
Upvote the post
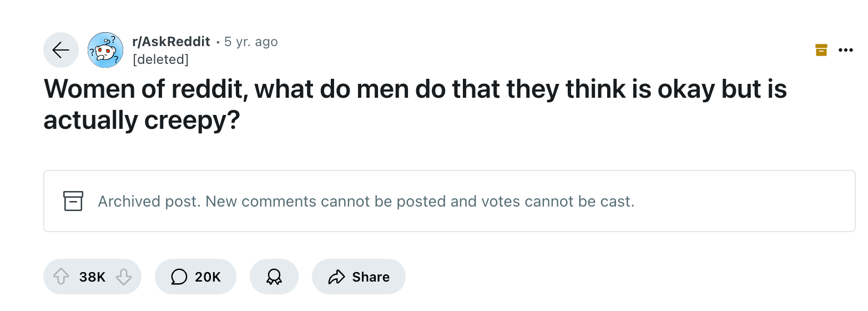[x=60, y=277]
